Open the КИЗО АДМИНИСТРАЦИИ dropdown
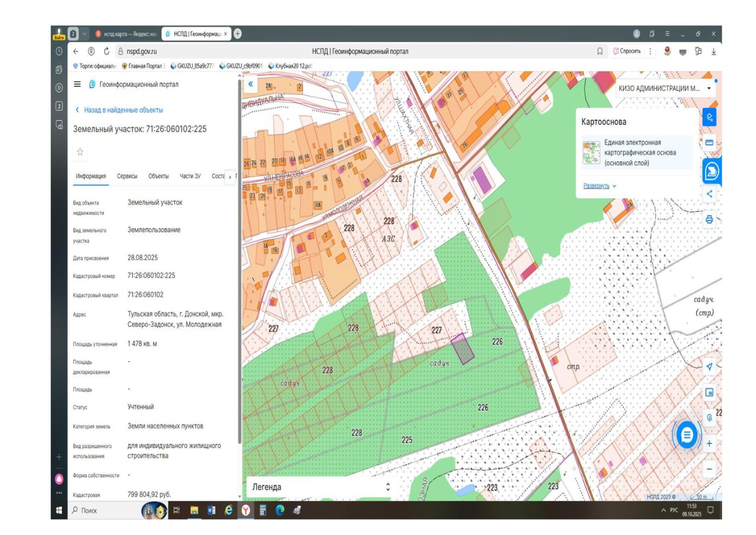756x535 pixels. 664,88
